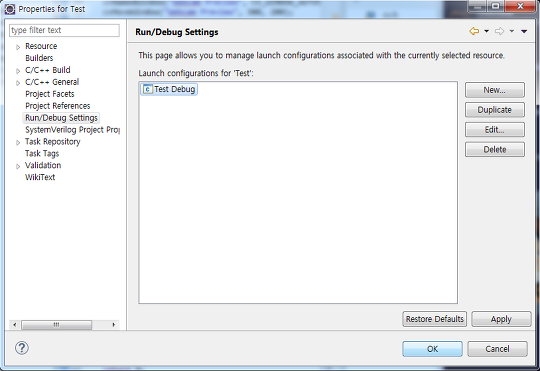
Task: Apply the Run/Debug settings
Action: (501, 319)
